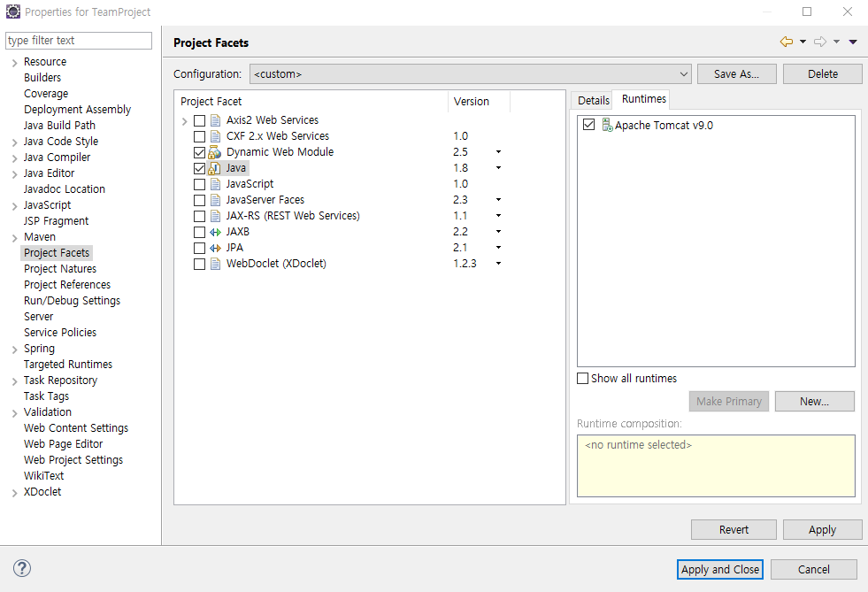Click the Delete configuration button
The width and height of the screenshot is (868, 592).
click(823, 73)
